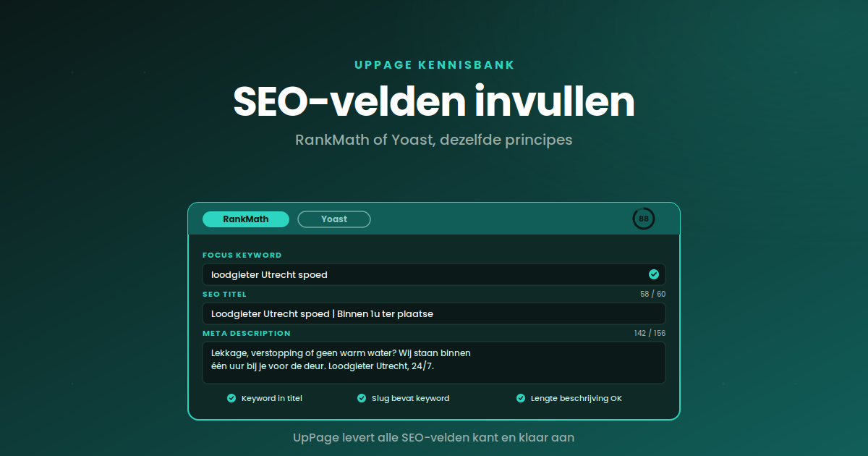Viewport: 868px width, 456px height.
Task: Select the Meta description text area
Action: (434, 363)
